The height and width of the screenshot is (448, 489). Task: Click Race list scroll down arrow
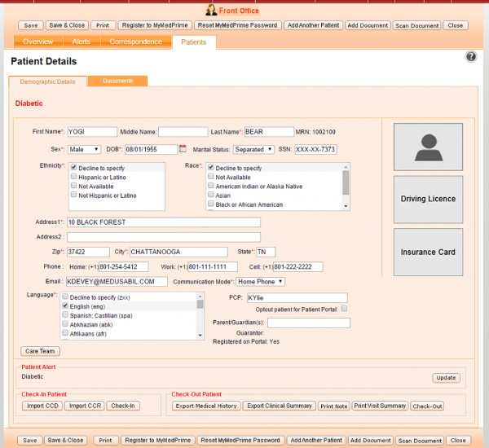pos(346,206)
